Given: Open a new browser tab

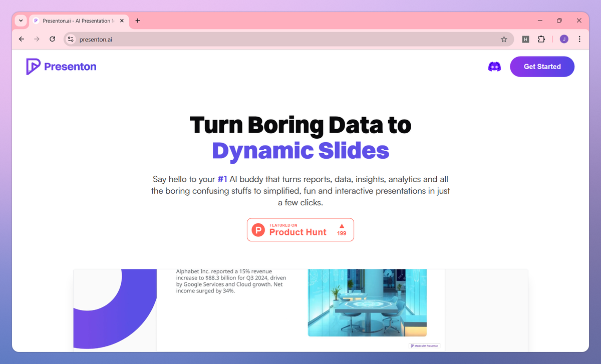Looking at the screenshot, I should [x=138, y=21].
